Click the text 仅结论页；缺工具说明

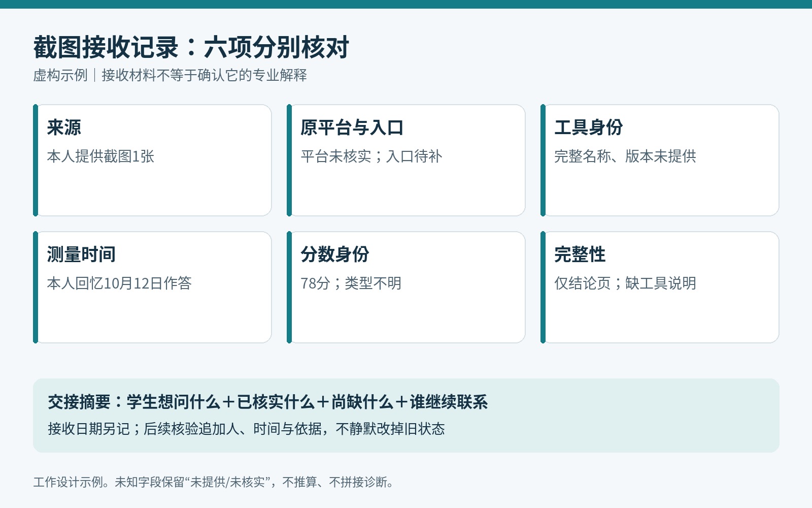[x=625, y=283]
